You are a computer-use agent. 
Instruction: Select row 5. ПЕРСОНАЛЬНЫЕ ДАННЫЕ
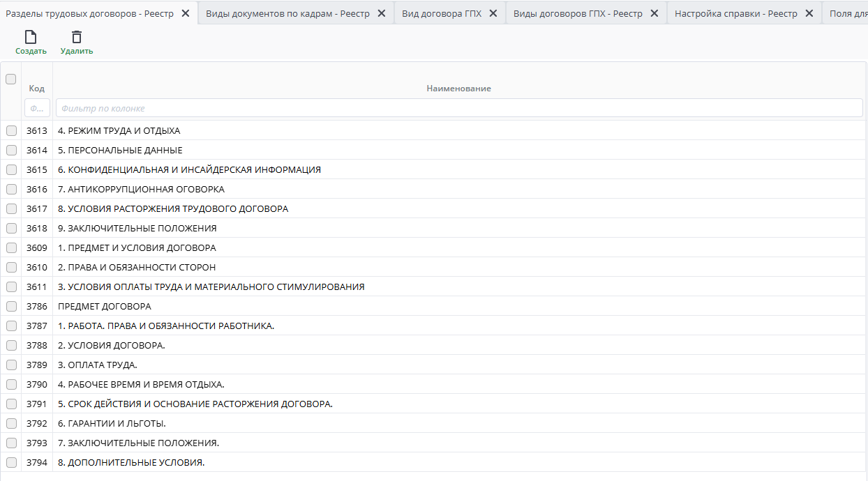coord(434,150)
